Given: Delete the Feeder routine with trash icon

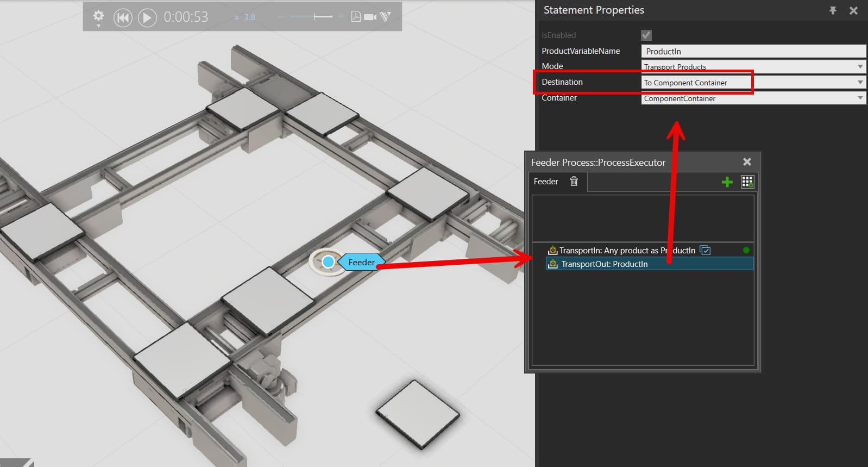Looking at the screenshot, I should click(574, 181).
